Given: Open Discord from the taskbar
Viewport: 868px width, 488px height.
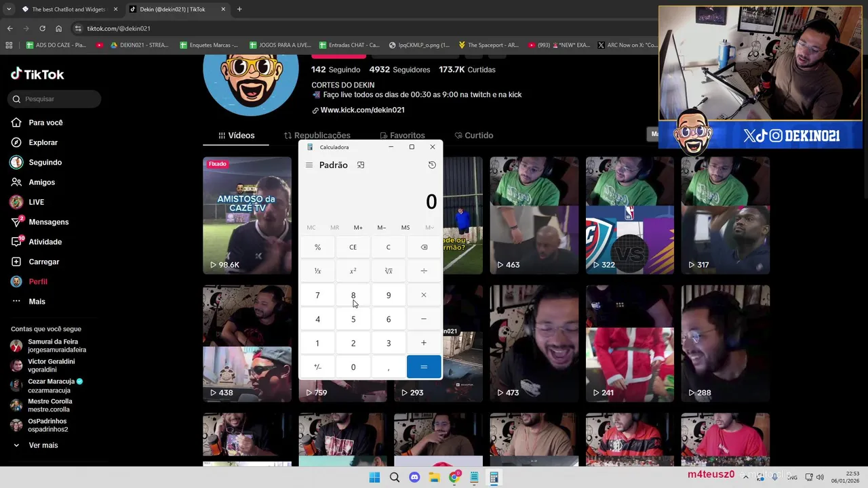Looking at the screenshot, I should click(x=414, y=478).
